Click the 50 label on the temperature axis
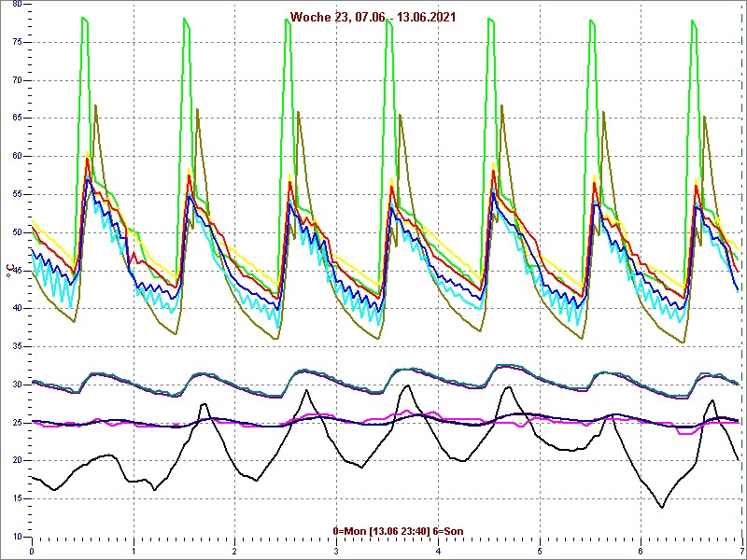747x560 pixels. pos(16,232)
